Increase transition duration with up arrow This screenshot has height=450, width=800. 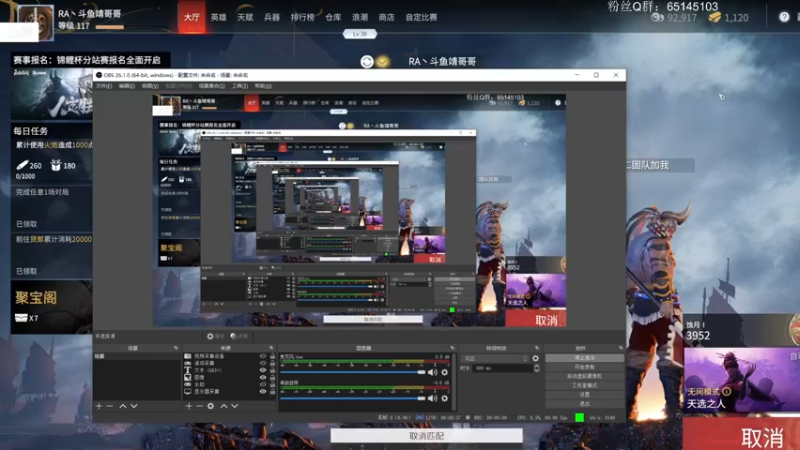pyautogui.click(x=536, y=366)
